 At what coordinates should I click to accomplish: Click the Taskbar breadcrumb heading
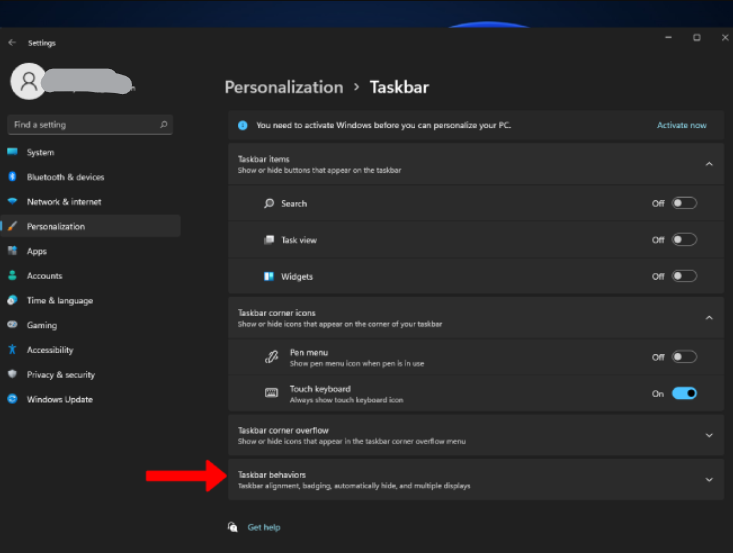(x=399, y=87)
